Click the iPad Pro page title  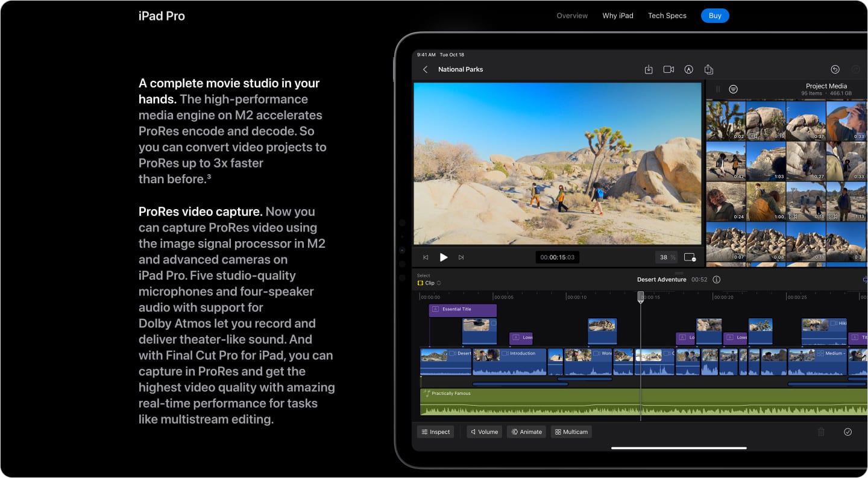(162, 16)
